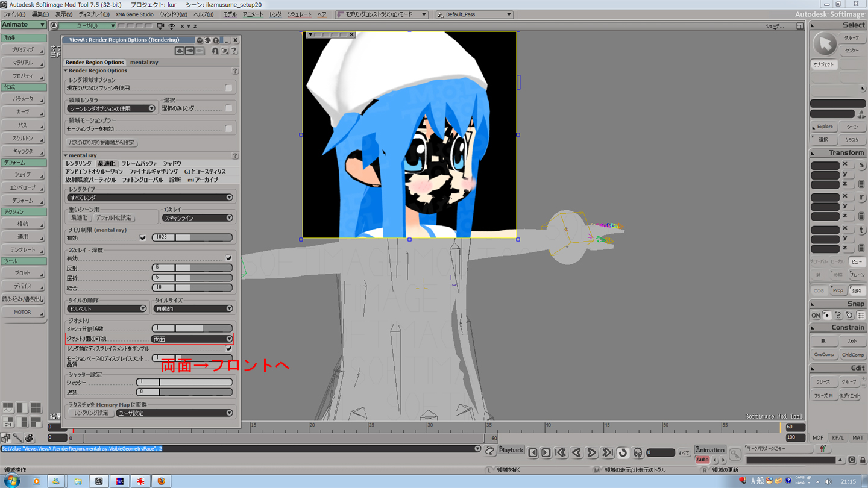This screenshot has width=868, height=488.
Task: Switch to the mental ray tab
Action: click(144, 62)
